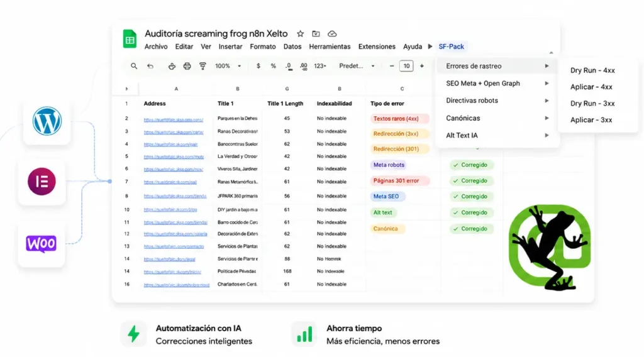Open the Formato menu
The height and width of the screenshot is (357, 644).
(263, 47)
